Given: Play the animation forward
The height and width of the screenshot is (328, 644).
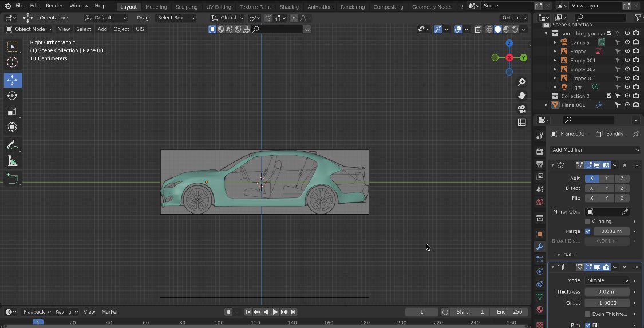Looking at the screenshot, I should coord(275,312).
